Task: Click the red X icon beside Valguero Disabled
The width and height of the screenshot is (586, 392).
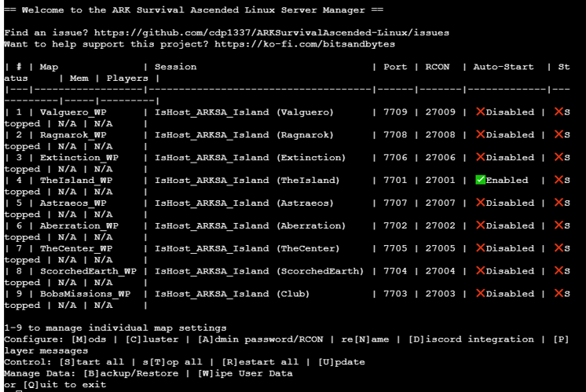Action: tap(480, 112)
